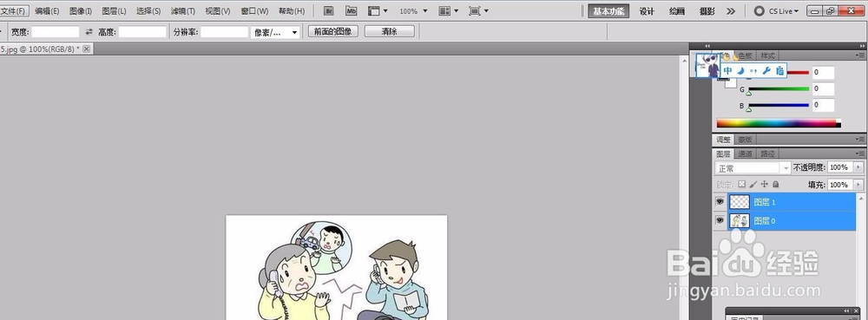
Task: Switch to the 通道 channels tab
Action: [745, 153]
